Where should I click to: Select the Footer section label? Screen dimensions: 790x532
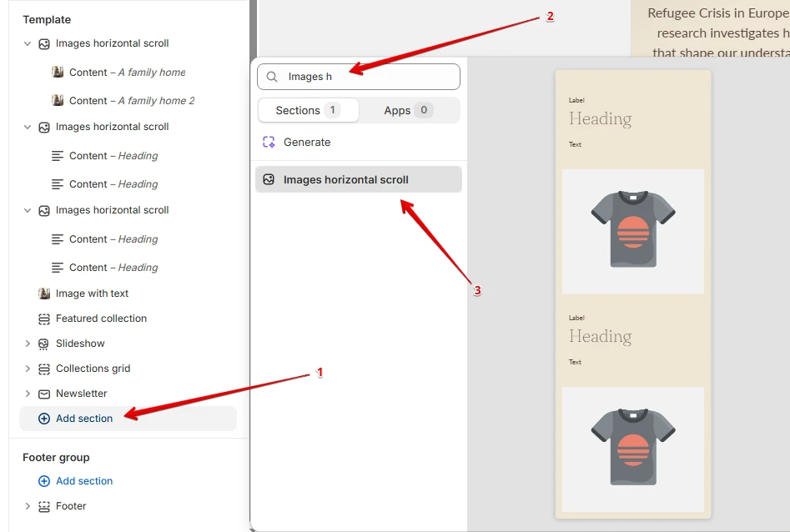[71, 506]
